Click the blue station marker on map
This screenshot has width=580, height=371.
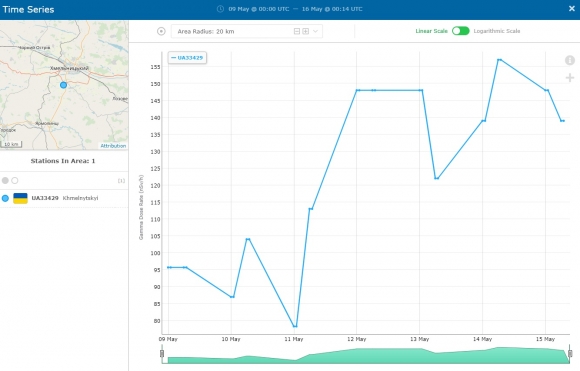point(64,85)
